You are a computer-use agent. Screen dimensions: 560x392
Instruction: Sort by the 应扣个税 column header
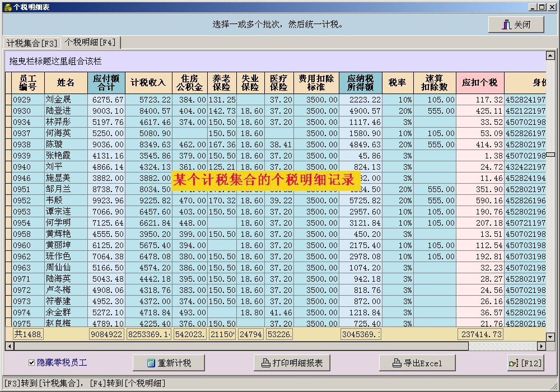[479, 83]
